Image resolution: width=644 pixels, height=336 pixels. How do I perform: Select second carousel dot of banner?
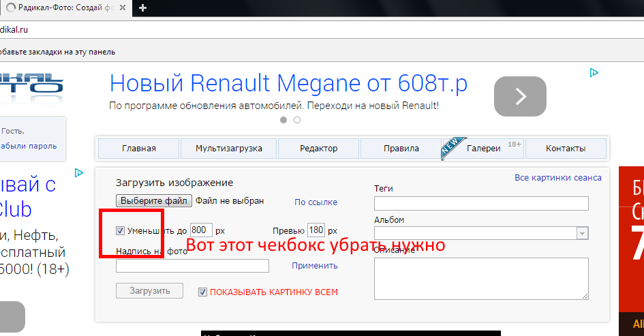297,120
